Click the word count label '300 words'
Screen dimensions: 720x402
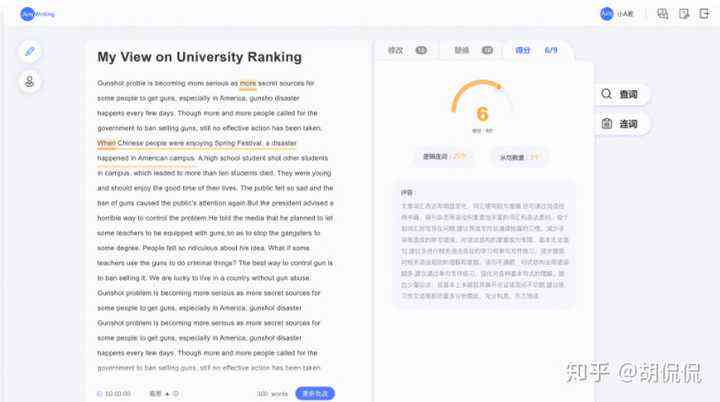click(272, 394)
